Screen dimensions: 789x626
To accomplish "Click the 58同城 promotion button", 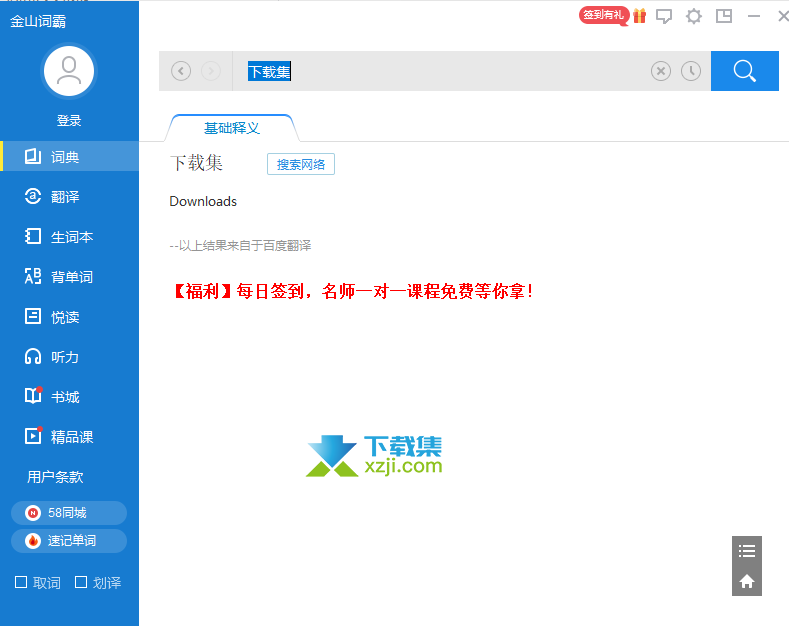I will 69,513.
